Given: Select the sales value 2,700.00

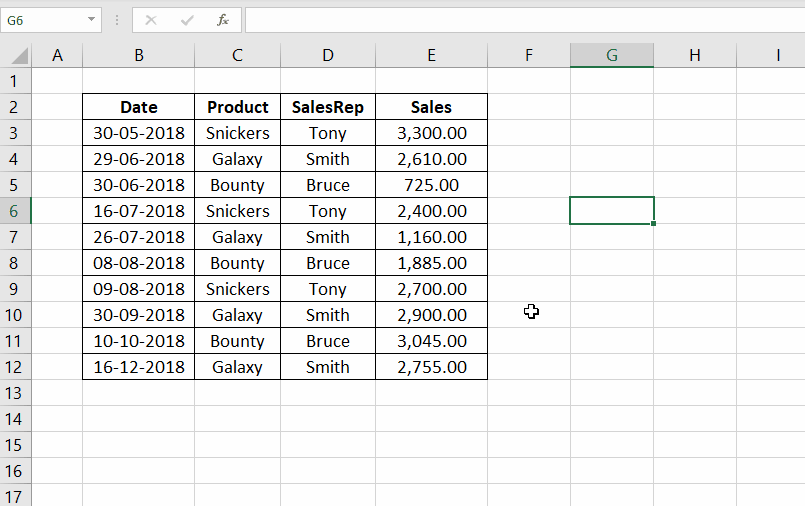Looking at the screenshot, I should point(432,289).
